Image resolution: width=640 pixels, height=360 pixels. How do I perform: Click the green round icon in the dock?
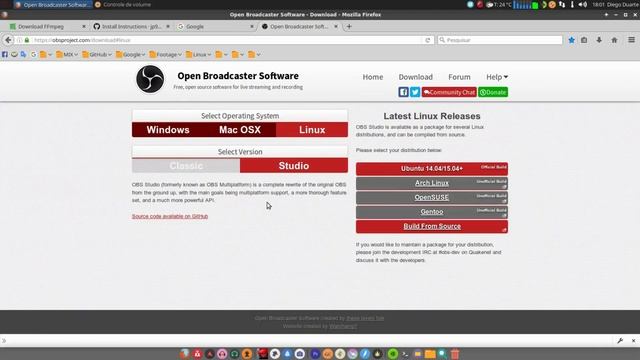(393, 354)
